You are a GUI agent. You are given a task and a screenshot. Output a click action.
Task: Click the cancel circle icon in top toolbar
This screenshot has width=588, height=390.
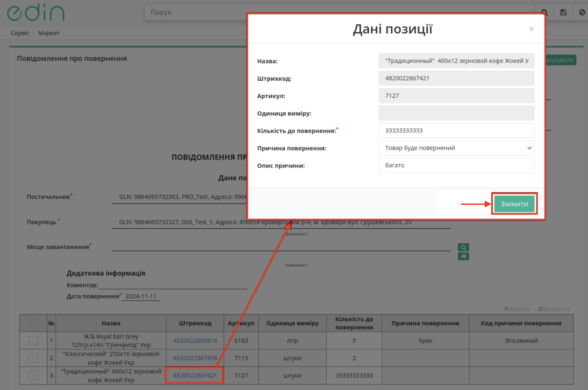pyautogui.click(x=582, y=13)
